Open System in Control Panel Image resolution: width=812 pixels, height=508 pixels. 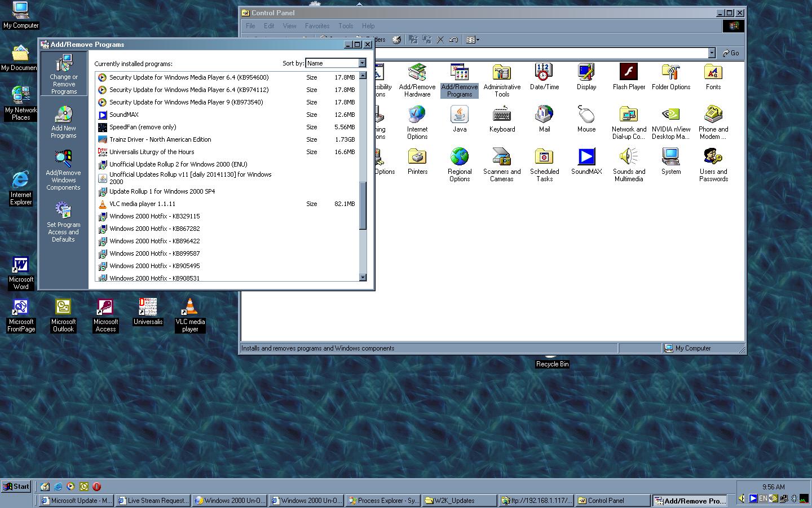click(x=671, y=161)
